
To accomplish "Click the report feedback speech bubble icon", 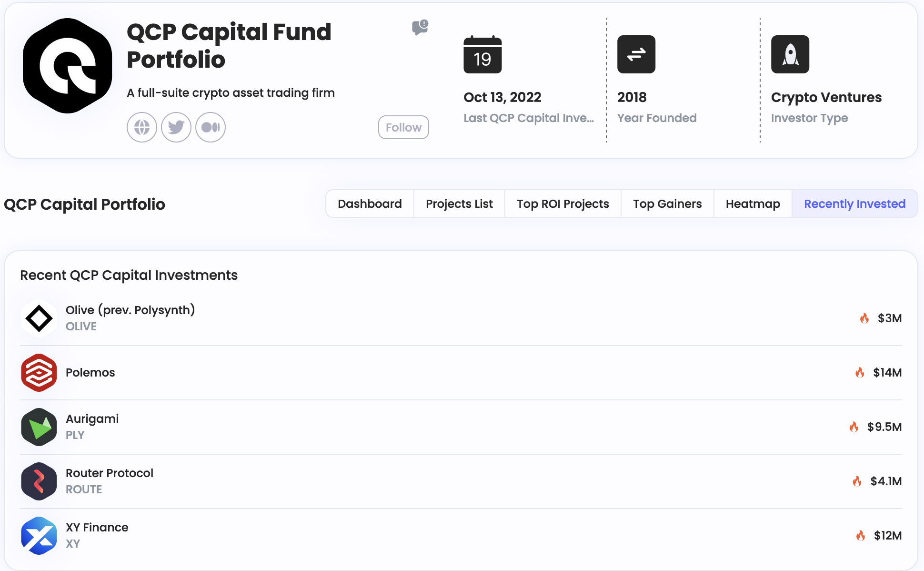I will pos(420,27).
